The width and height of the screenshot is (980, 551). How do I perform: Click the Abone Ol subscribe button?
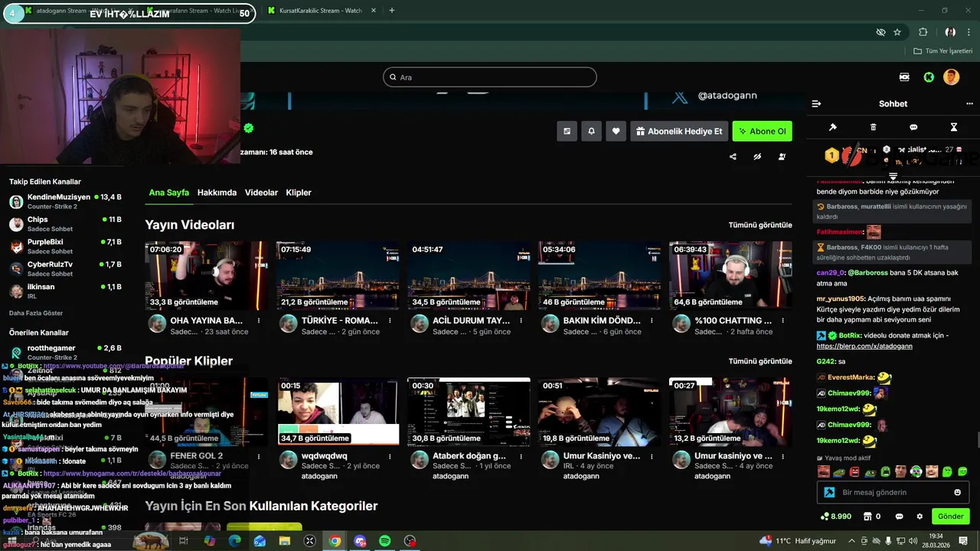(x=762, y=131)
